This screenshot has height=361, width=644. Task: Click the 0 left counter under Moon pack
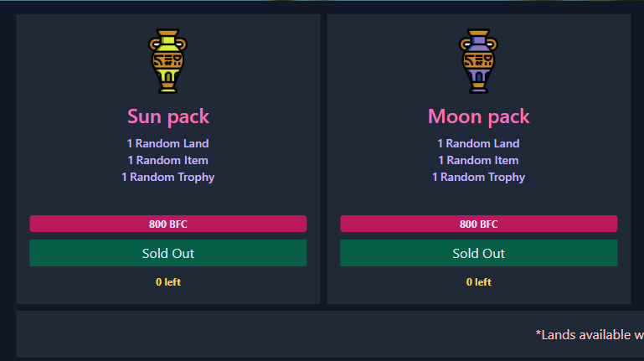[x=478, y=282]
